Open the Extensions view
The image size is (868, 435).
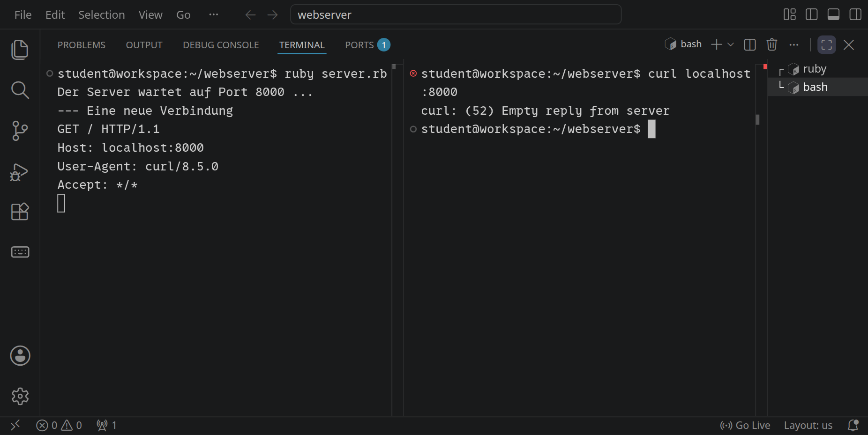coord(20,212)
